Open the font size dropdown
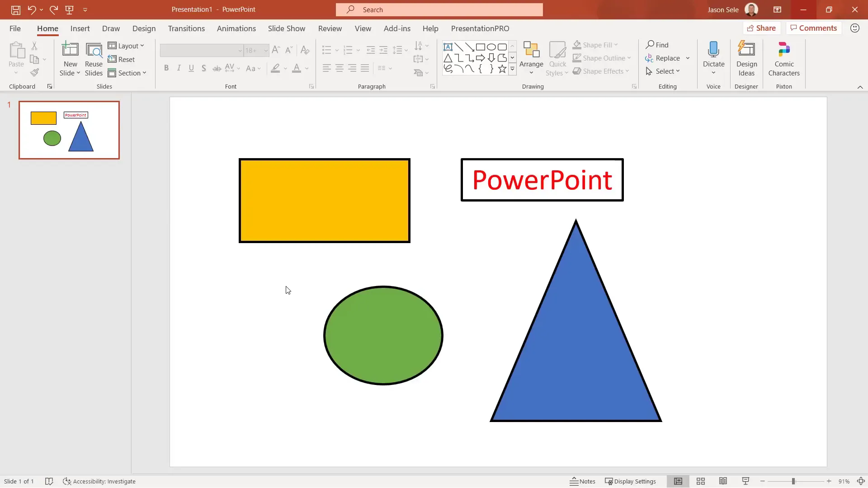Viewport: 868px width, 488px height. point(265,50)
